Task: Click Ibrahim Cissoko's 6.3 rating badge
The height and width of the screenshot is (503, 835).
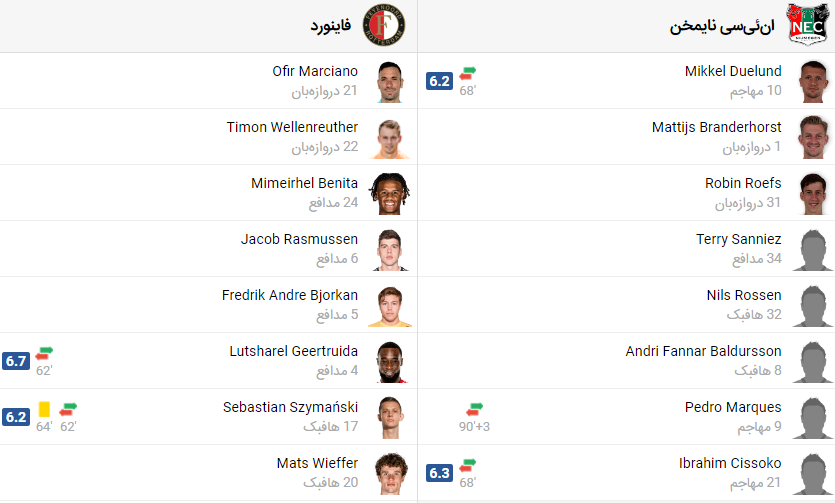Action: click(x=439, y=473)
